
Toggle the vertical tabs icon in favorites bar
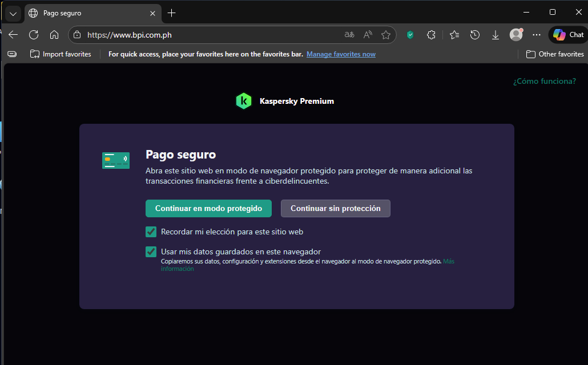point(12,54)
